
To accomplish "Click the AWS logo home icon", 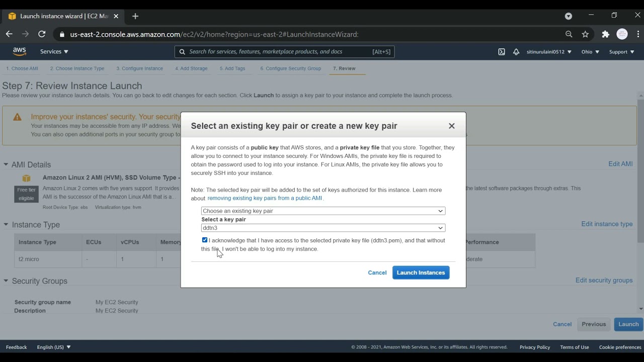I will tap(20, 51).
